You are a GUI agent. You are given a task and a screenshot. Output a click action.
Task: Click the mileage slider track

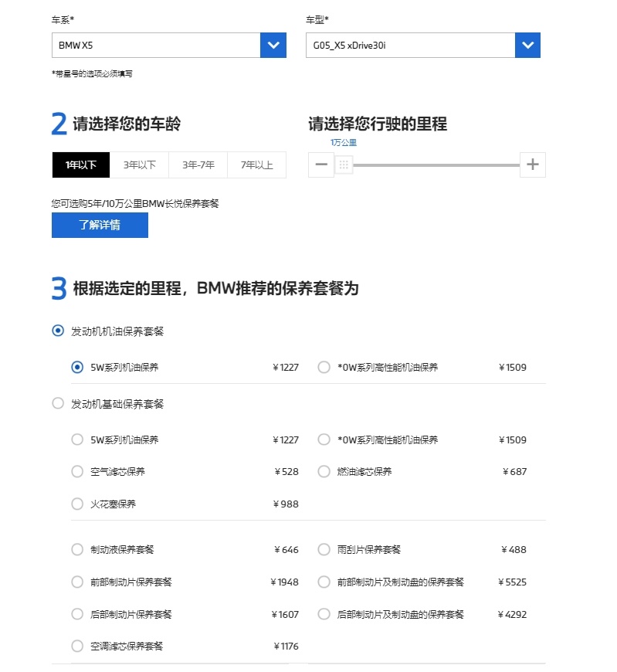[436, 165]
